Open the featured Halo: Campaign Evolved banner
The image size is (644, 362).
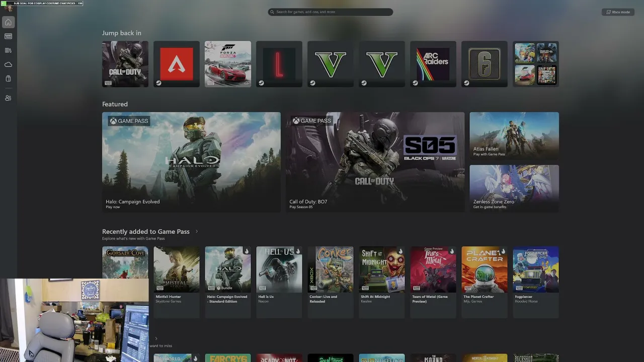pos(191,162)
